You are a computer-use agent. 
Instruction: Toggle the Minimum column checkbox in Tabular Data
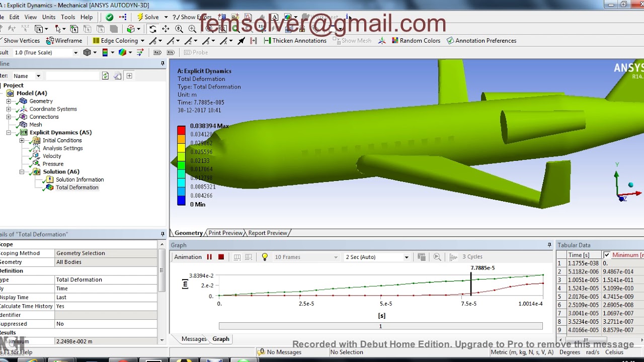click(607, 255)
